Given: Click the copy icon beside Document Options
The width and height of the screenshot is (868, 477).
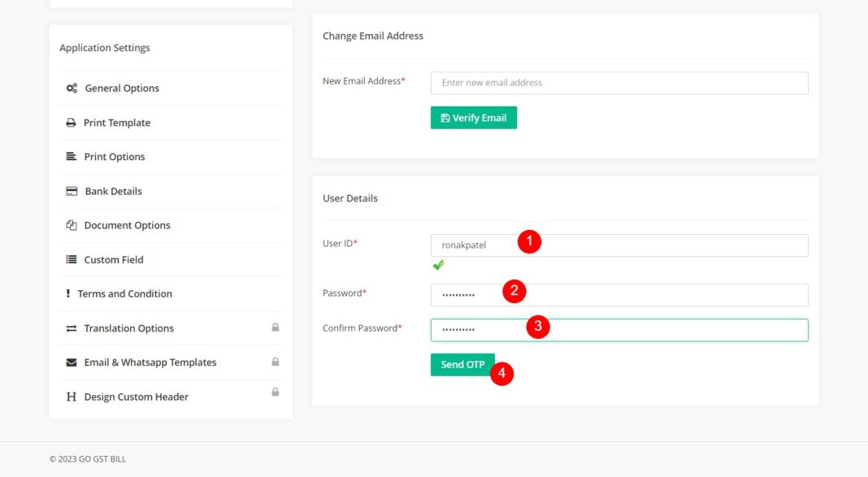Looking at the screenshot, I should (71, 225).
